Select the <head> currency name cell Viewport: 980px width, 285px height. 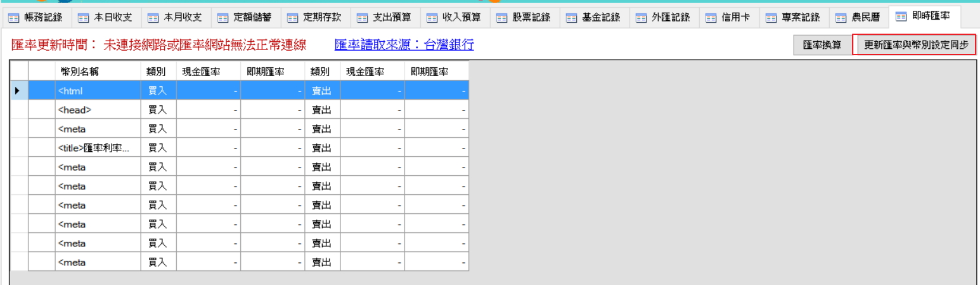(98, 109)
